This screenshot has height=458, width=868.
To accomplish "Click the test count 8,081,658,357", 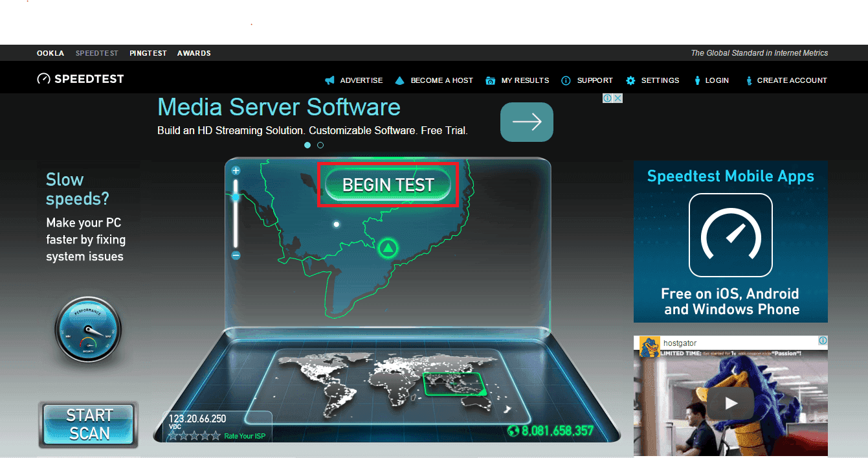I will [558, 431].
